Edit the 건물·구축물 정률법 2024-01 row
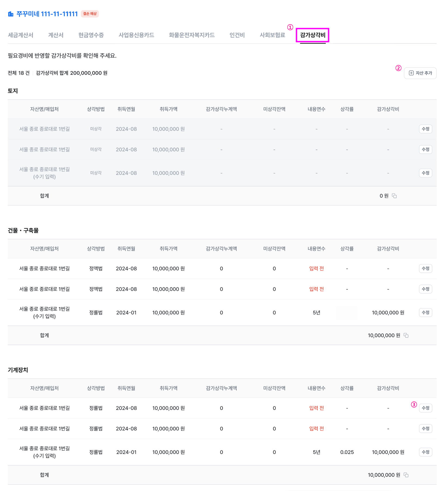Screen dimensions: 448x491 click(425, 313)
